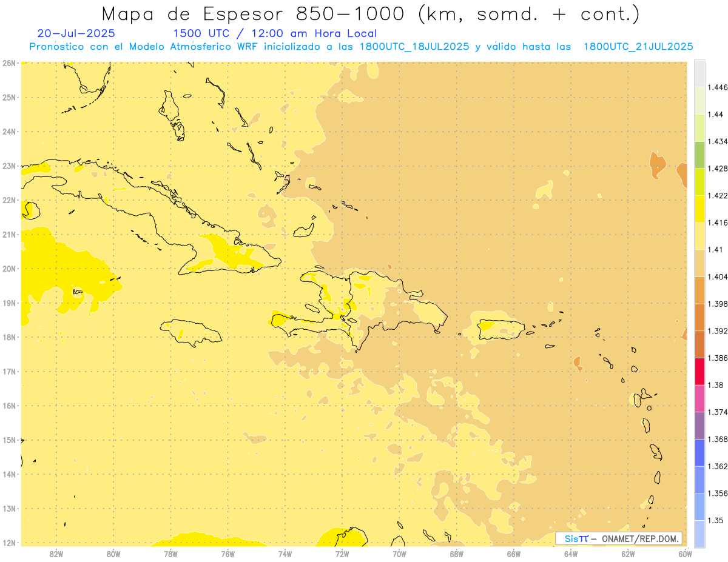Click the 16N latitude label
The width and height of the screenshot is (728, 562).
coord(8,406)
